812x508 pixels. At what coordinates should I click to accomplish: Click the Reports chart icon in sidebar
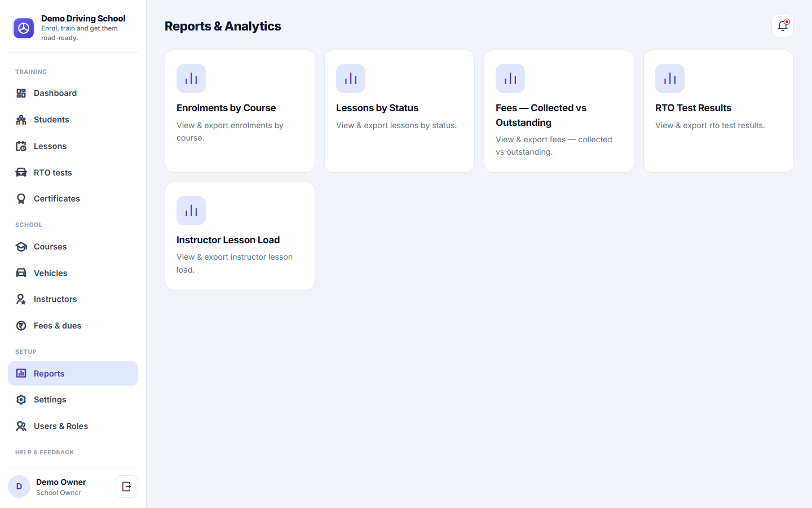tap(21, 374)
